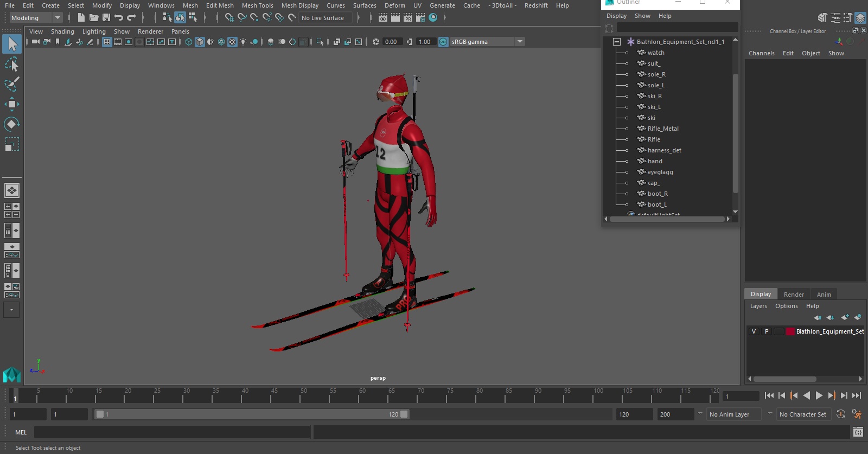868x454 pixels.
Task: Select camera icon in panel toolbar
Action: pyautogui.click(x=35, y=42)
